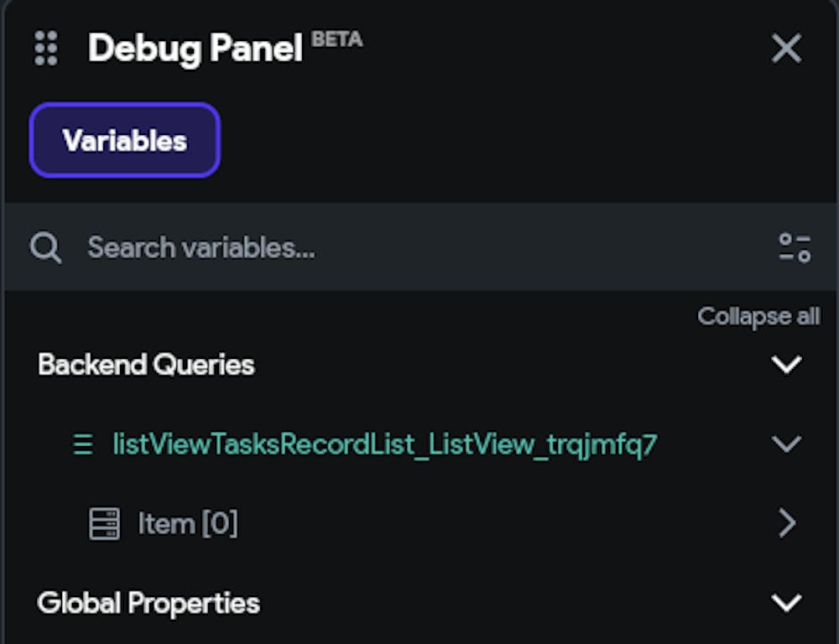Collapse the Backend Queries section chevron
Screen dimensions: 839x644
(x=786, y=365)
